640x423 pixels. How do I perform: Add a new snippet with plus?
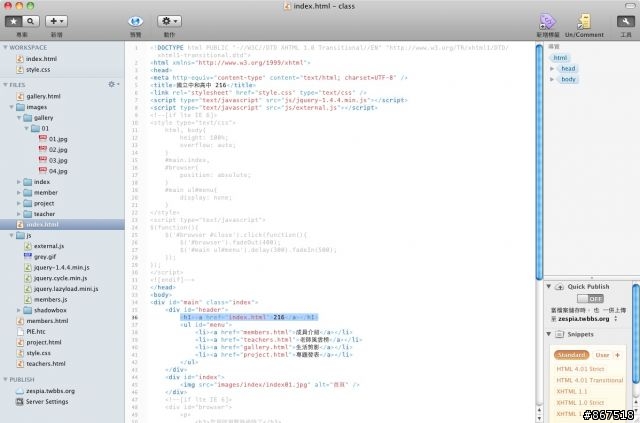pos(618,355)
